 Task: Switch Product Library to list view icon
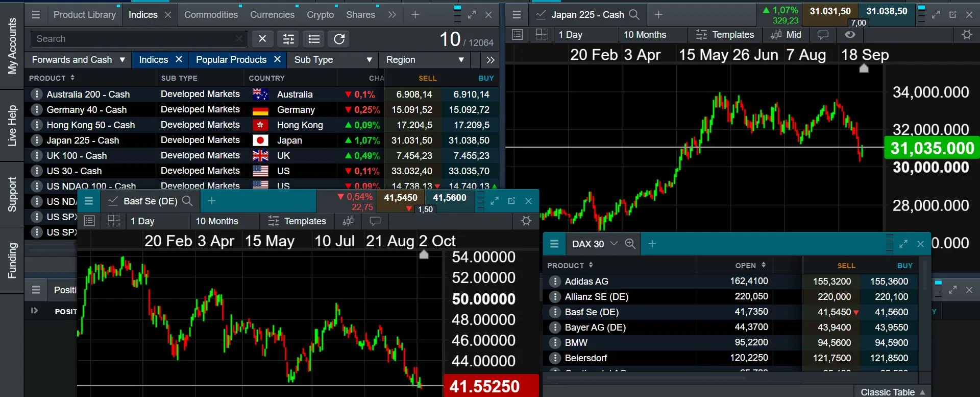click(x=314, y=39)
